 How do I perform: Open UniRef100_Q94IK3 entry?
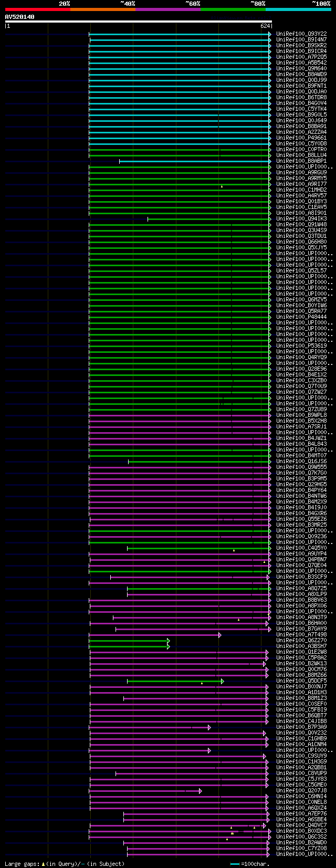(301, 218)
